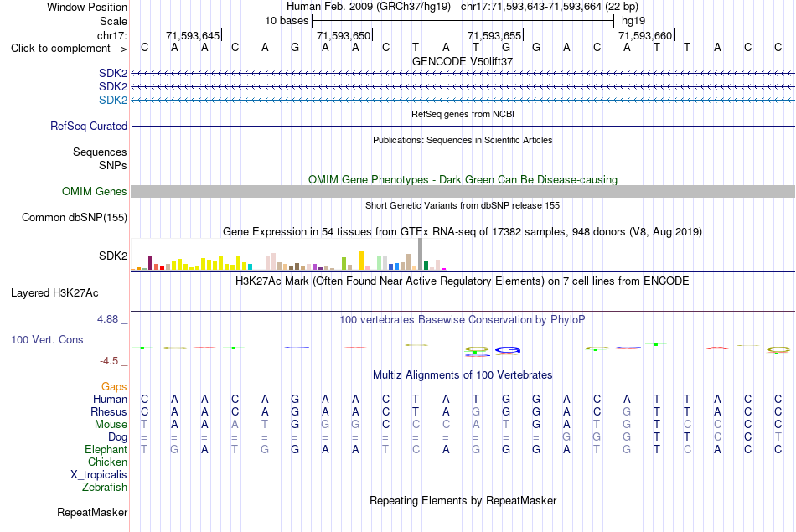Click the 100 Vert. Cons label
The width and height of the screenshot is (796, 532).
click(47, 340)
